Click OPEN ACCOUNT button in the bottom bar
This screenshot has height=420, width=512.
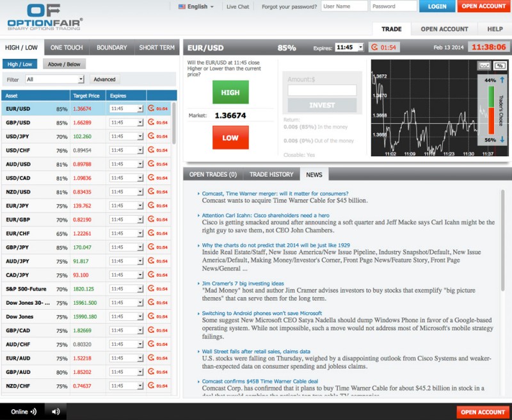coord(483,412)
